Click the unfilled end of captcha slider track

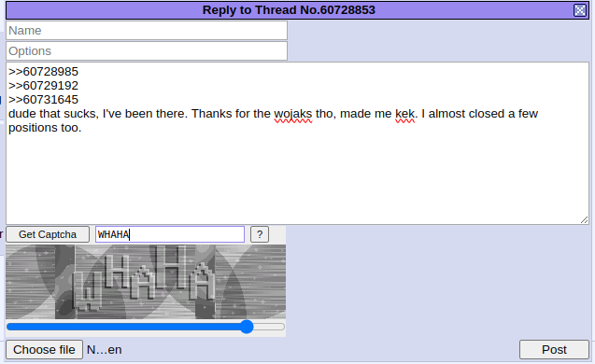pyautogui.click(x=269, y=327)
